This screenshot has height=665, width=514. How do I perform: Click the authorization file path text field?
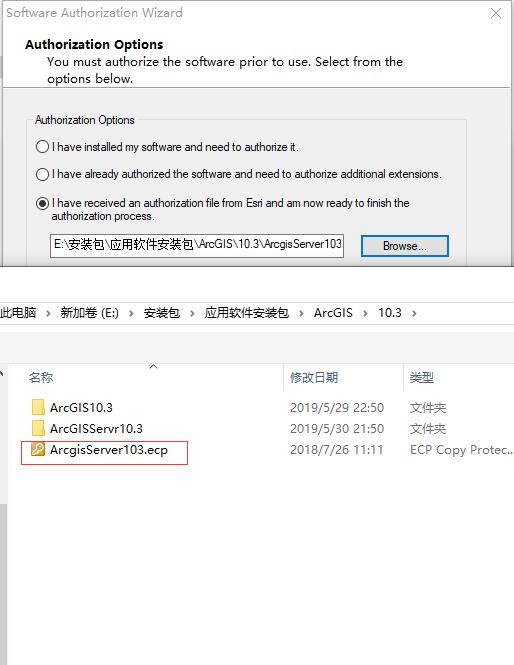click(x=197, y=246)
